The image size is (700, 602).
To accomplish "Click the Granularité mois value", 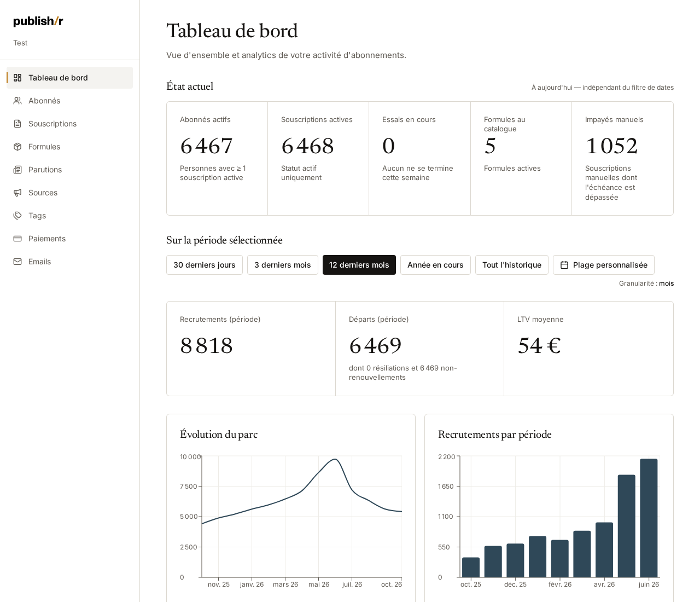I will 666,283.
